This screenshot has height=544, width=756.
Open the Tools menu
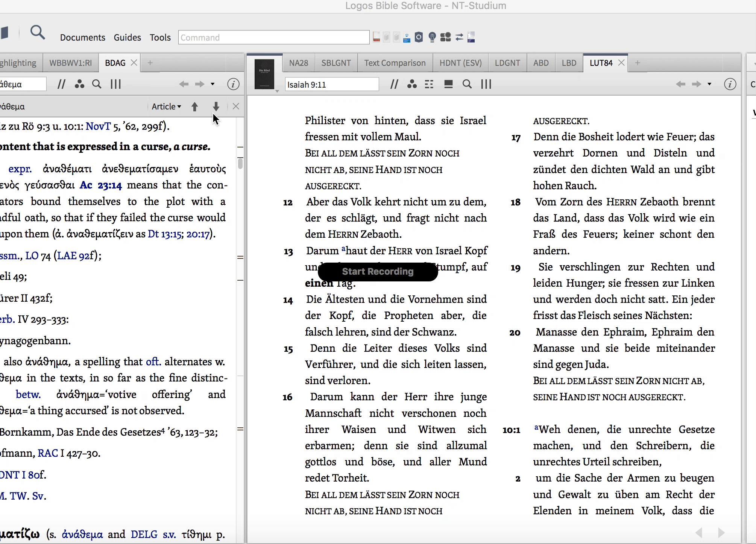160,38
